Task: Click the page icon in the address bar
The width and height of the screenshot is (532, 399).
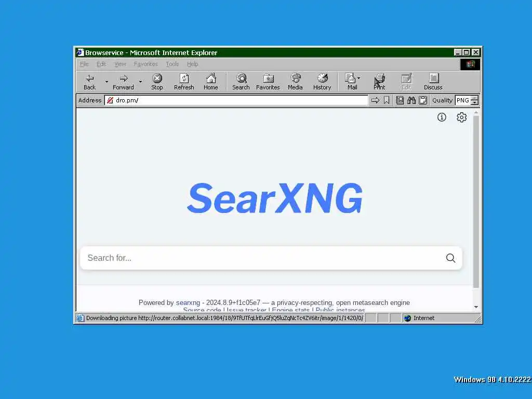Action: tap(110, 100)
